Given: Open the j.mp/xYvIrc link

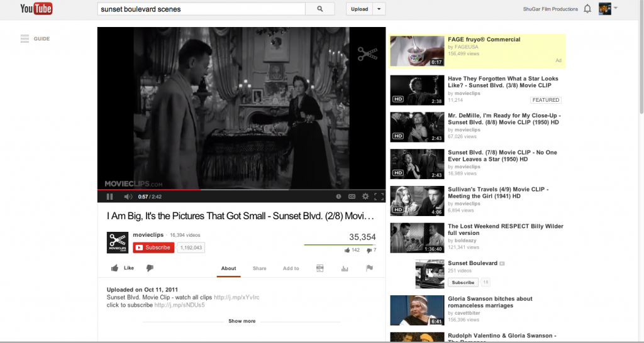Looking at the screenshot, I should [236, 297].
